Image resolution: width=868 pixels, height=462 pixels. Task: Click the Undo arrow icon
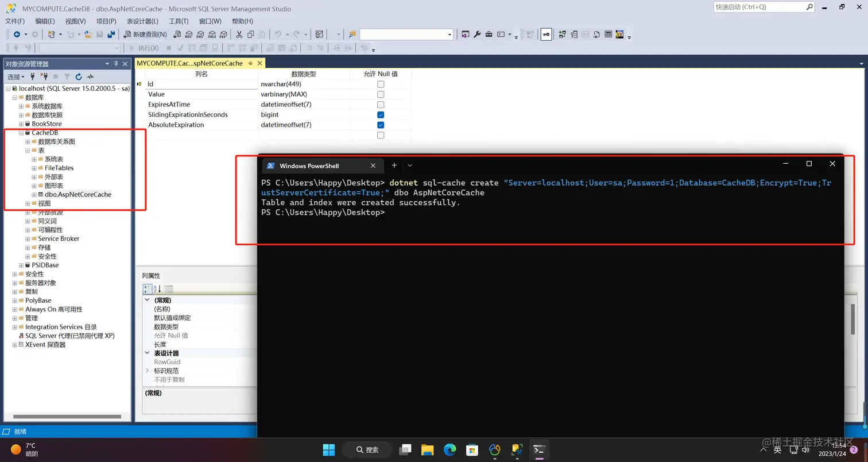pyautogui.click(x=278, y=34)
